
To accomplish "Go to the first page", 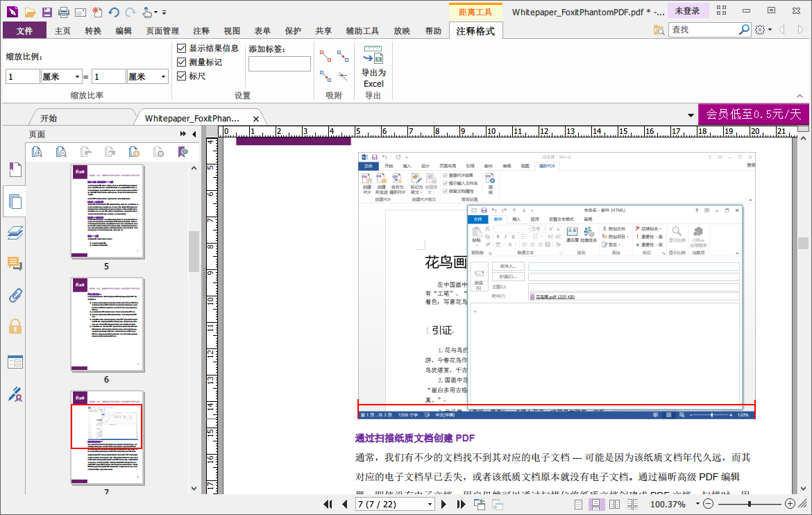I will click(328, 504).
